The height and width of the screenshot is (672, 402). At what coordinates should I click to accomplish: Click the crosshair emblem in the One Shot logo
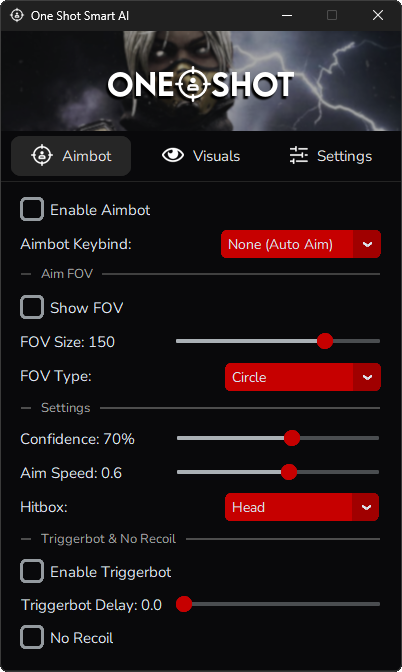(x=193, y=84)
